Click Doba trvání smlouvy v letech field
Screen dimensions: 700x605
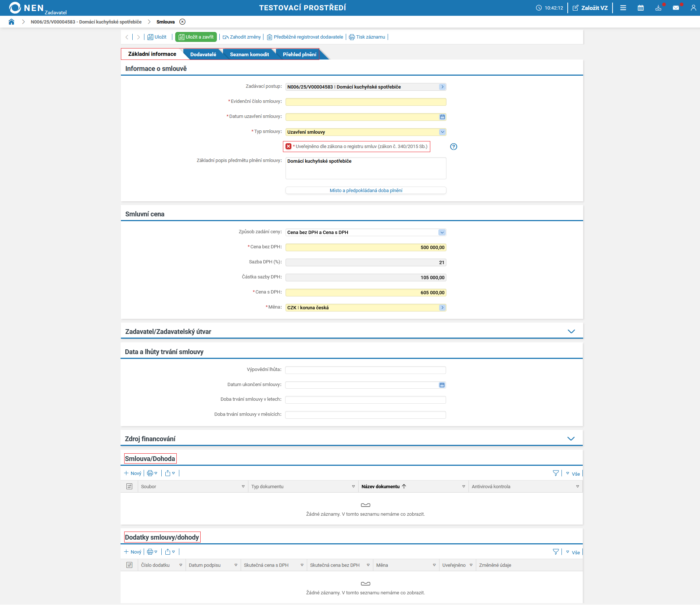click(365, 400)
